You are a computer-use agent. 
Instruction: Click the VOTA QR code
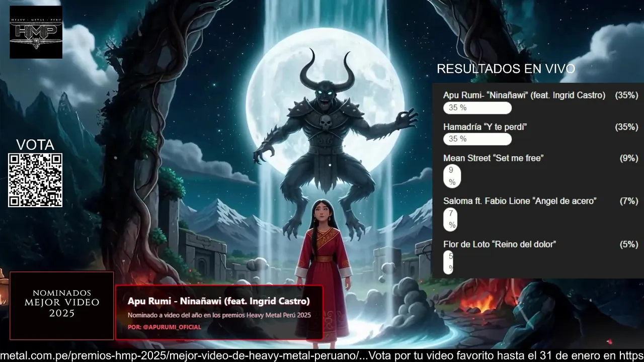(x=35, y=180)
